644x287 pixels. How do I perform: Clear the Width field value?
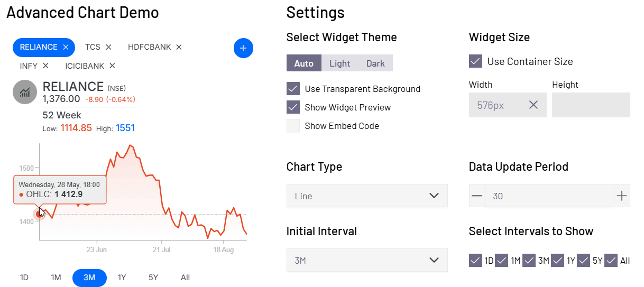533,105
